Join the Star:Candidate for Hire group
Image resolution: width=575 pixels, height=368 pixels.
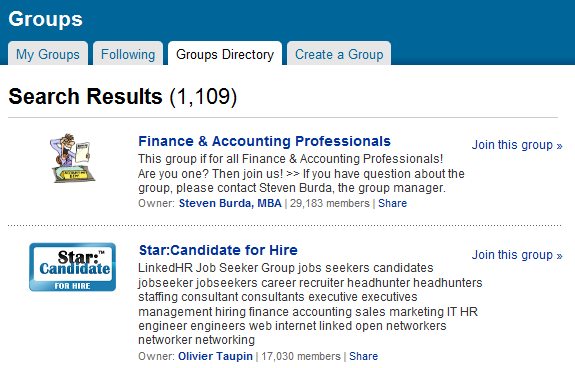click(517, 254)
